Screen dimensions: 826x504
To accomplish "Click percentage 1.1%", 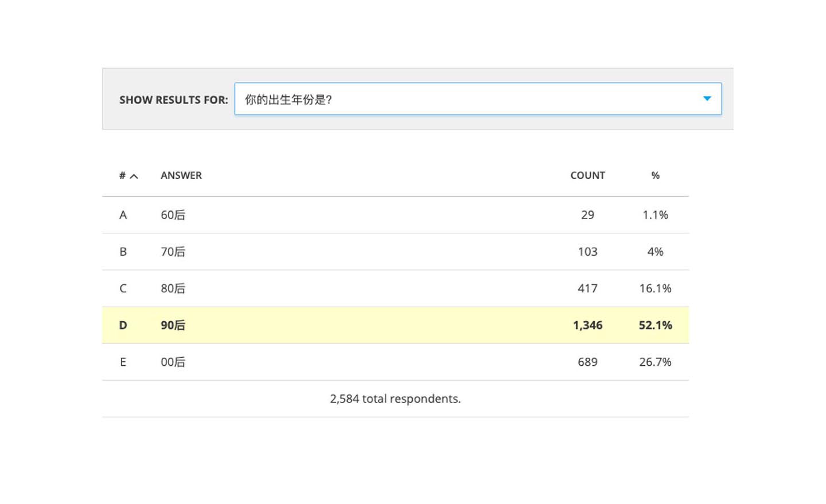I will [655, 215].
